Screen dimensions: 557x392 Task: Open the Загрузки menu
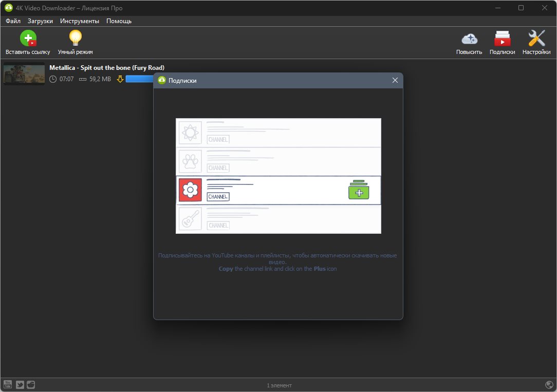click(40, 21)
